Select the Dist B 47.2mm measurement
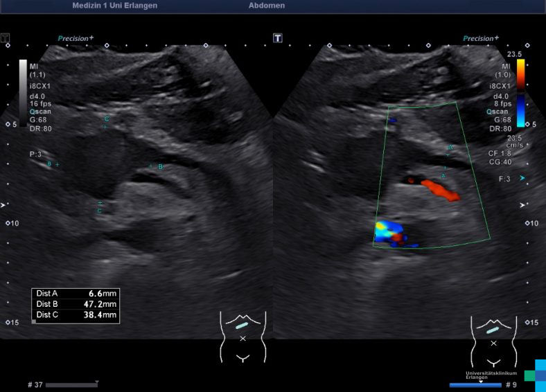 point(76,304)
